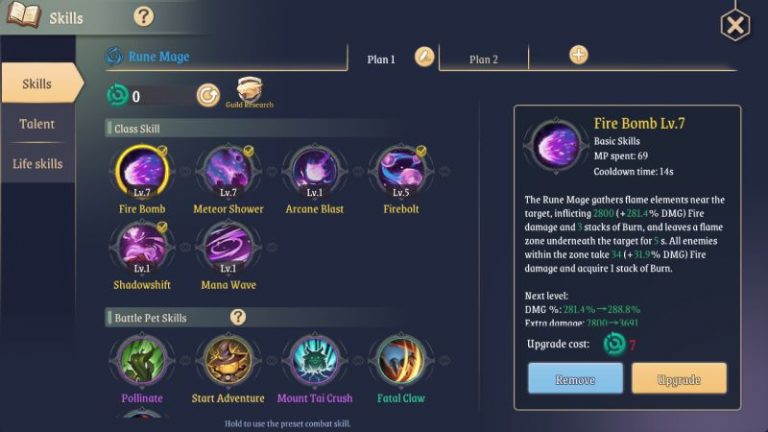768x432 pixels.
Task: Select the Firebolt skill icon
Action: (x=401, y=171)
